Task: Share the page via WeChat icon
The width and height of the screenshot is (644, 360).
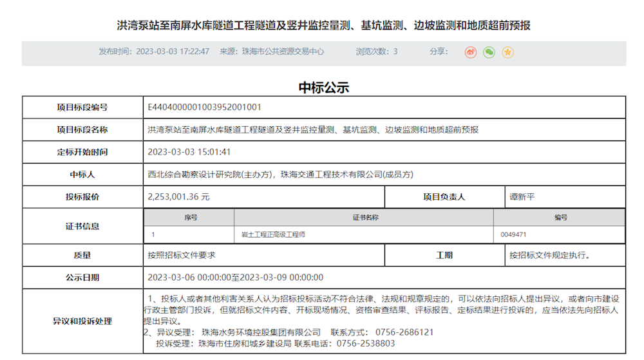Action: 489,52
